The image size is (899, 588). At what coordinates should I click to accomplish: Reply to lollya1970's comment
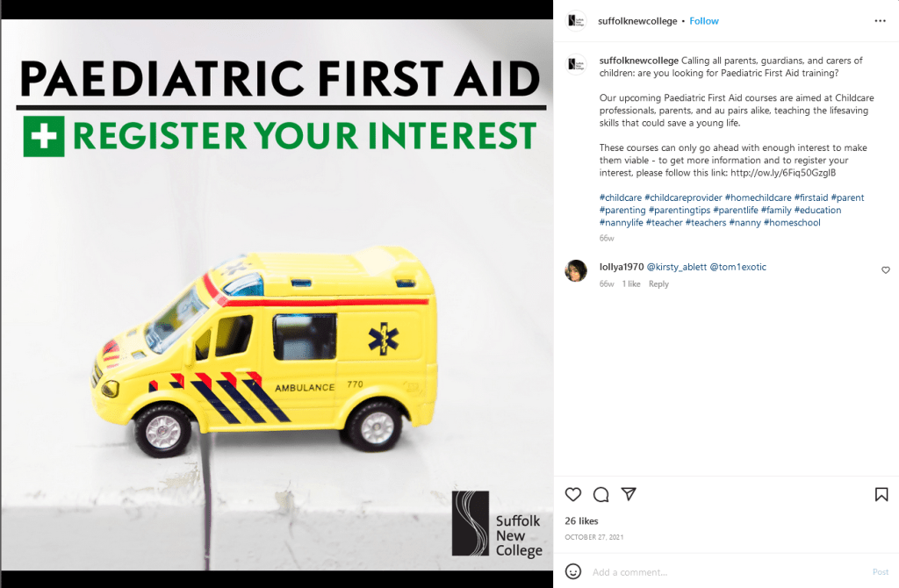click(658, 283)
